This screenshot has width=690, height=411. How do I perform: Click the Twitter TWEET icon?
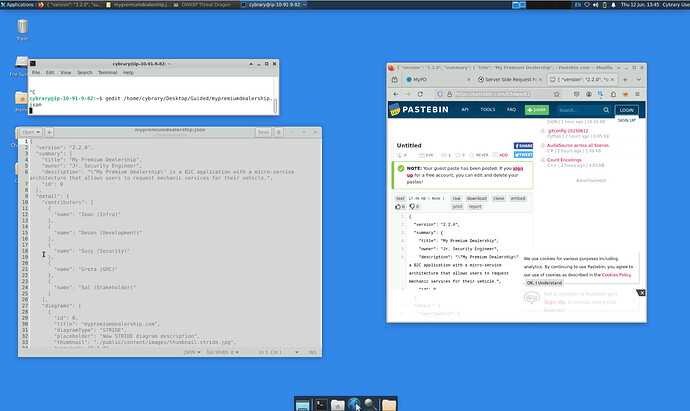pos(522,155)
